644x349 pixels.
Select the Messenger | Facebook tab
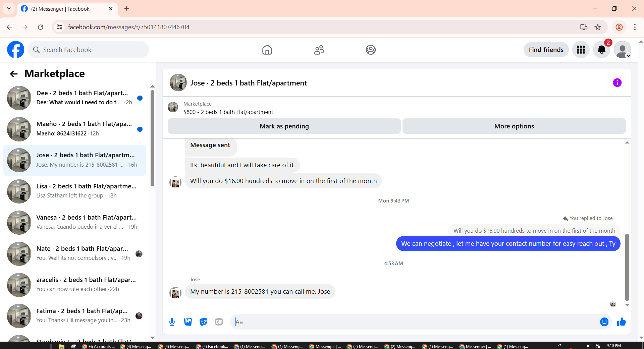(x=67, y=9)
